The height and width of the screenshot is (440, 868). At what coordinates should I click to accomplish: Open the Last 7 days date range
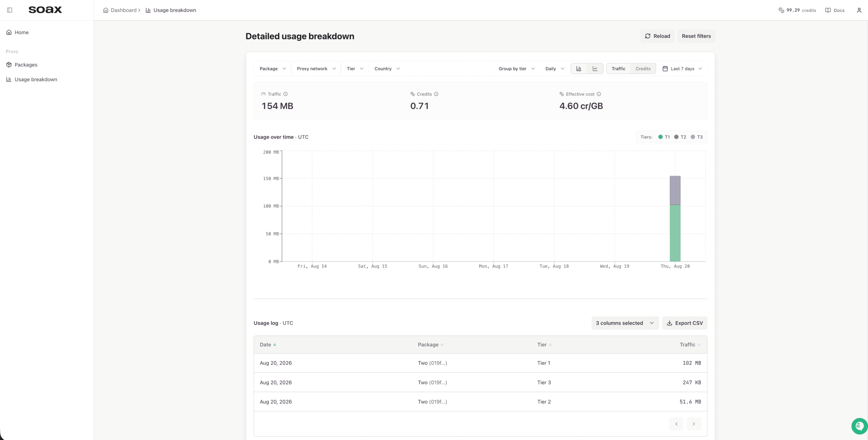tap(682, 68)
